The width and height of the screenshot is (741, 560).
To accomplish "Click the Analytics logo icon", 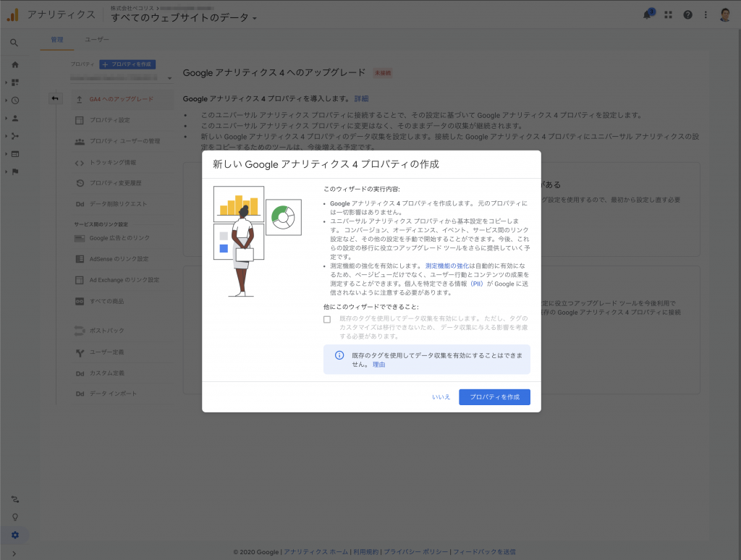I will [x=13, y=14].
